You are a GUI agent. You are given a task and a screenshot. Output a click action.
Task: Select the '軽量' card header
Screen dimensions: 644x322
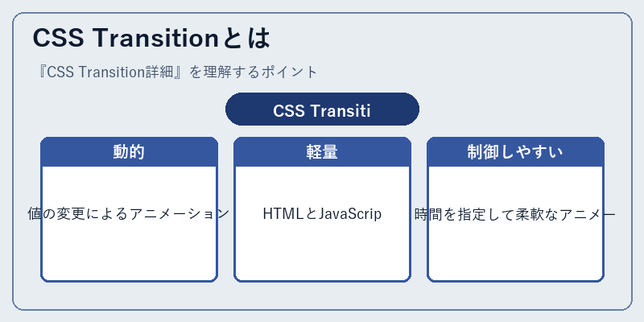(x=322, y=152)
